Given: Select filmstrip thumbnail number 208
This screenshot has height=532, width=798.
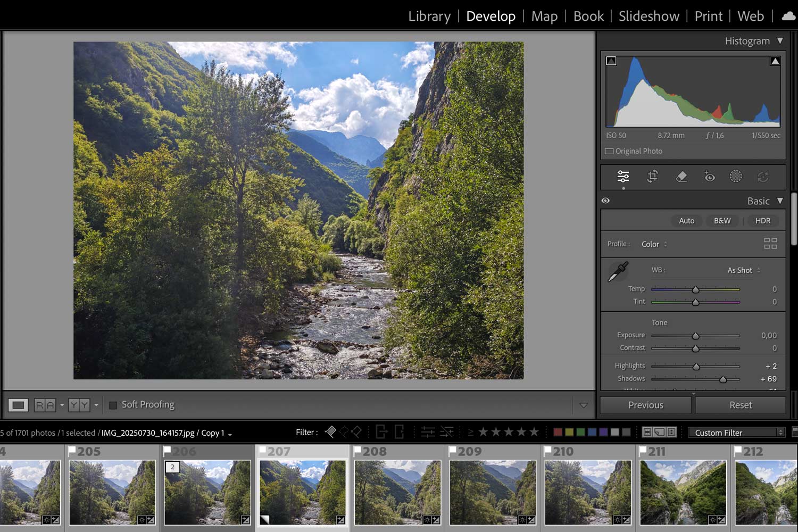Looking at the screenshot, I should [397, 492].
